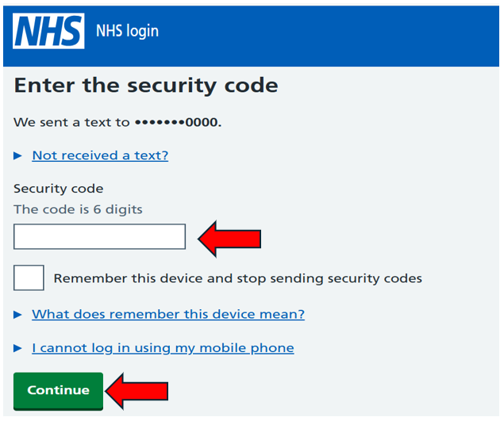Open the Not received a text? link

pos(100,155)
